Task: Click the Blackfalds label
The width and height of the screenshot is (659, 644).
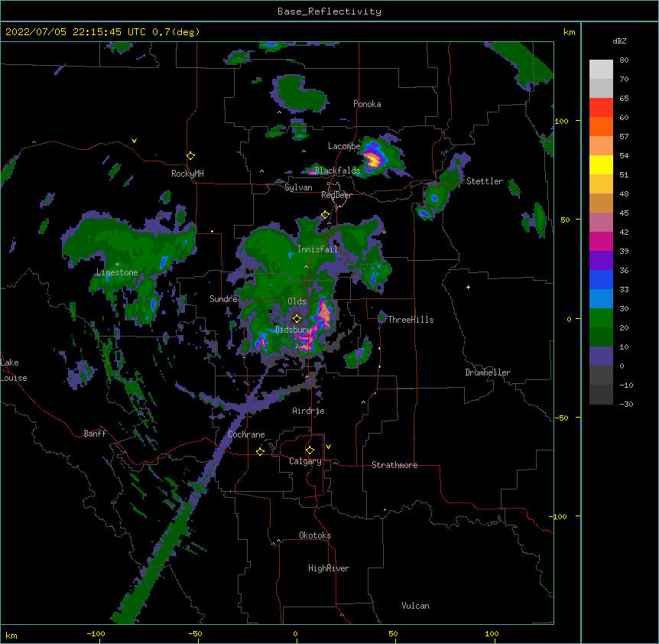Action: click(x=337, y=171)
